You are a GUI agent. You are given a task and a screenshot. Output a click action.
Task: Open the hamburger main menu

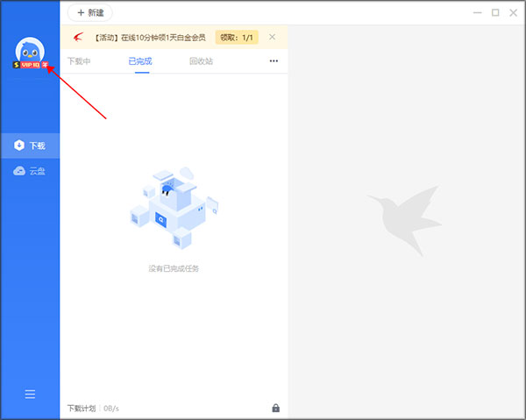click(30, 394)
